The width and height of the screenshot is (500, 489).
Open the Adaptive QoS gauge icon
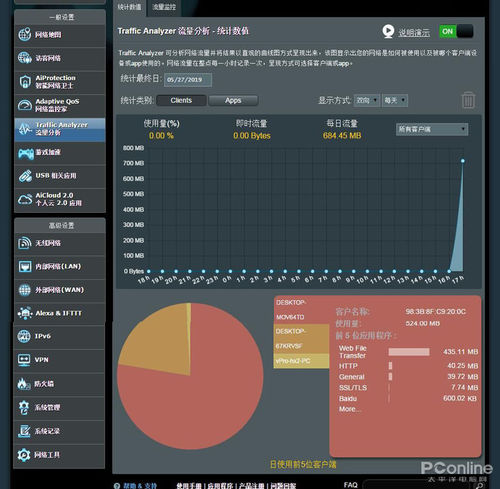25,105
